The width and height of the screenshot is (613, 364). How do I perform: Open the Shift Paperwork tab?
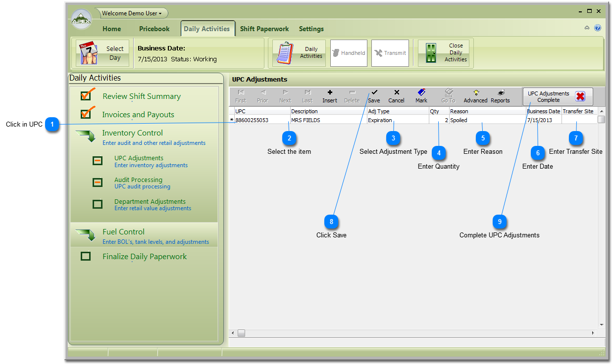[x=264, y=29]
